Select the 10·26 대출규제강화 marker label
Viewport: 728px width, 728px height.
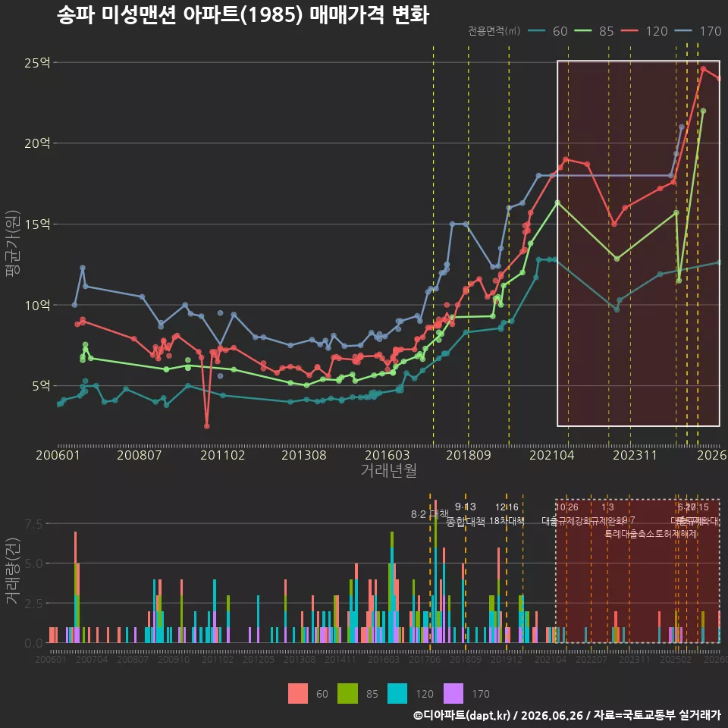tap(567, 514)
